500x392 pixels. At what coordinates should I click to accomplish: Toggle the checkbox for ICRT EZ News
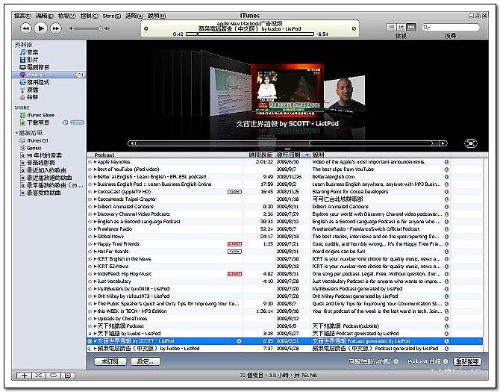(90, 266)
